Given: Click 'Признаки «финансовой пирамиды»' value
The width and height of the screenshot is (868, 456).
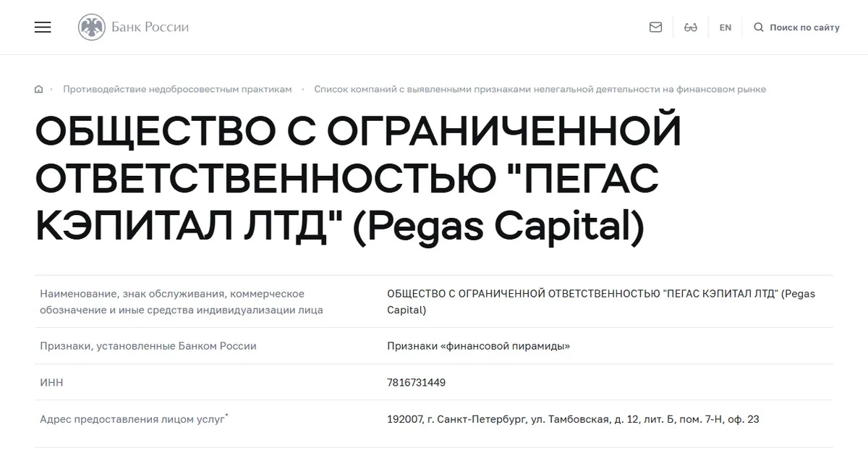Looking at the screenshot, I should click(x=479, y=346).
